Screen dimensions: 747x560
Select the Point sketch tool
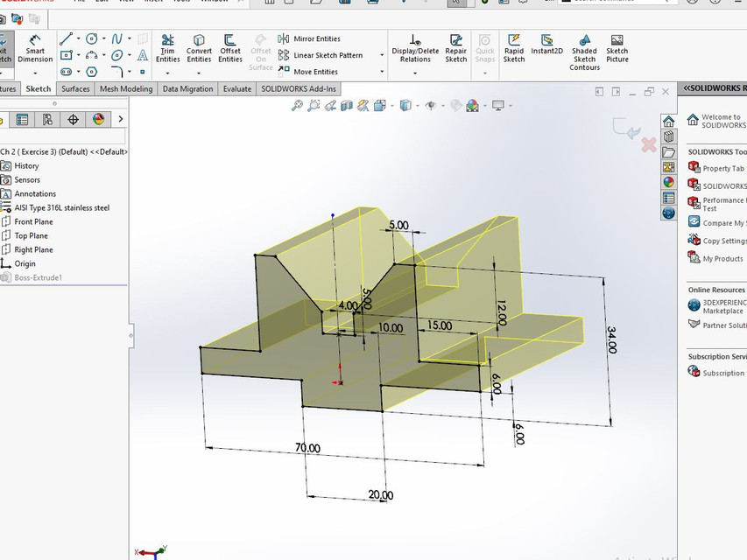143,72
